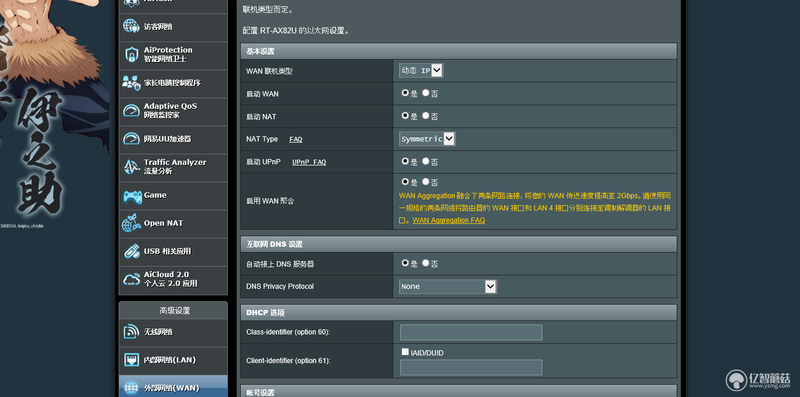The height and width of the screenshot is (397, 800).
Task: Select 否 for 启用 WAN 聚合
Action: 426,182
